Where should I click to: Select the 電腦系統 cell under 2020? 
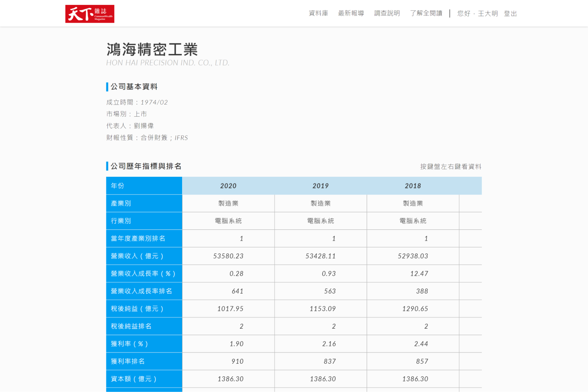pos(228,221)
